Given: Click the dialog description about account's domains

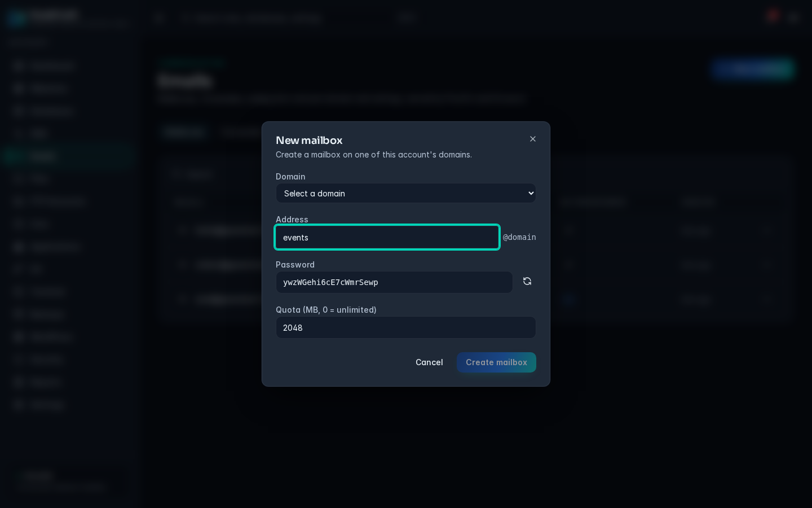Looking at the screenshot, I should coord(374,155).
